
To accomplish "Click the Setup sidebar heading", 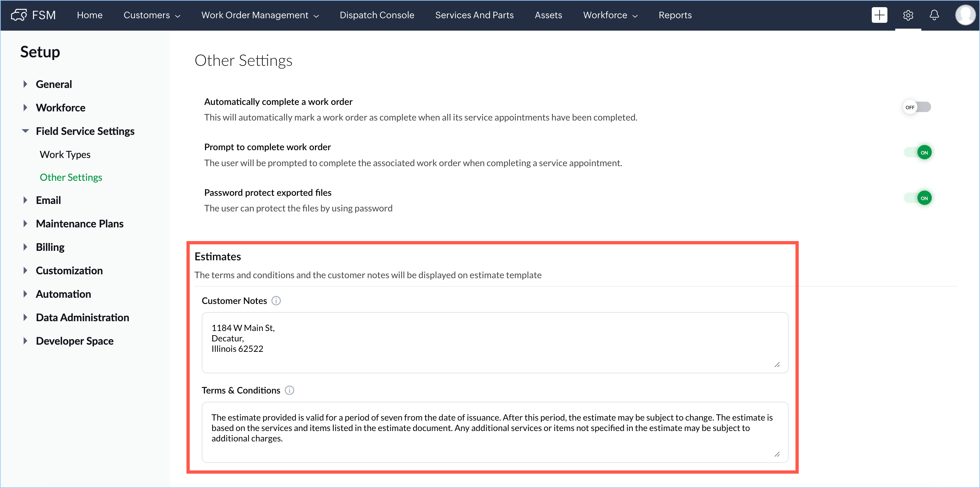I will pos(40,52).
